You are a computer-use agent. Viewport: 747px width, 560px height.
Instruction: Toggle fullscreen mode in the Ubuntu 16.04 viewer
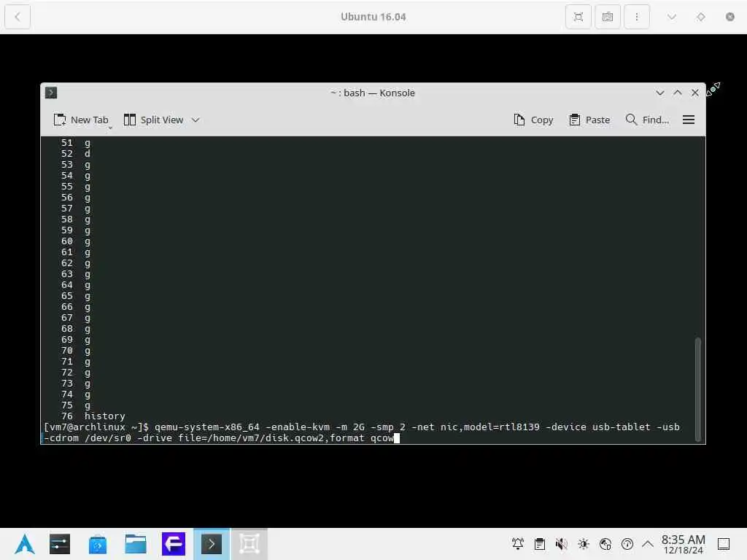coord(578,17)
